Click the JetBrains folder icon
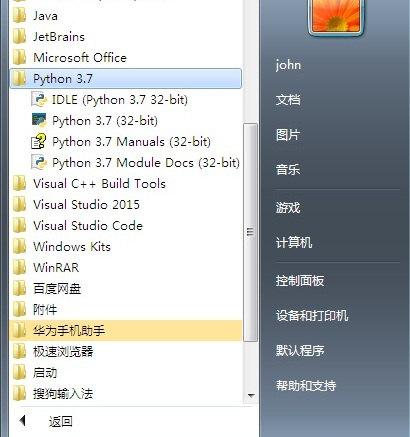 (19, 37)
